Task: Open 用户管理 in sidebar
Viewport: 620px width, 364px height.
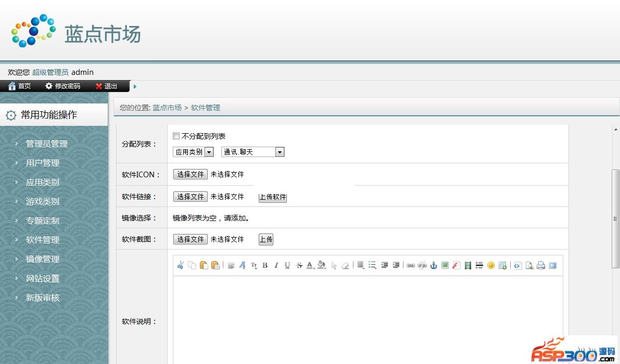Action: (43, 163)
